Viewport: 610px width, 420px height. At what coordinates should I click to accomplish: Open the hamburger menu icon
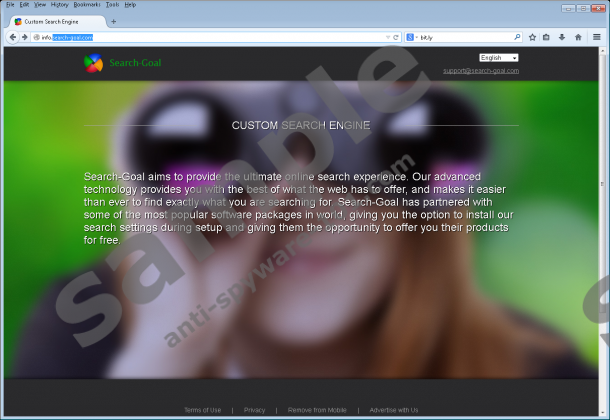[x=597, y=37]
